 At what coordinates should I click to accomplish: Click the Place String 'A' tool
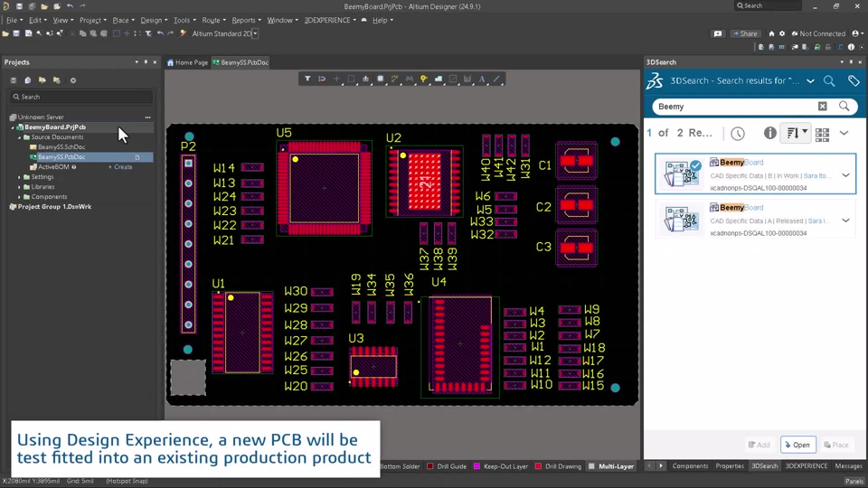point(482,80)
